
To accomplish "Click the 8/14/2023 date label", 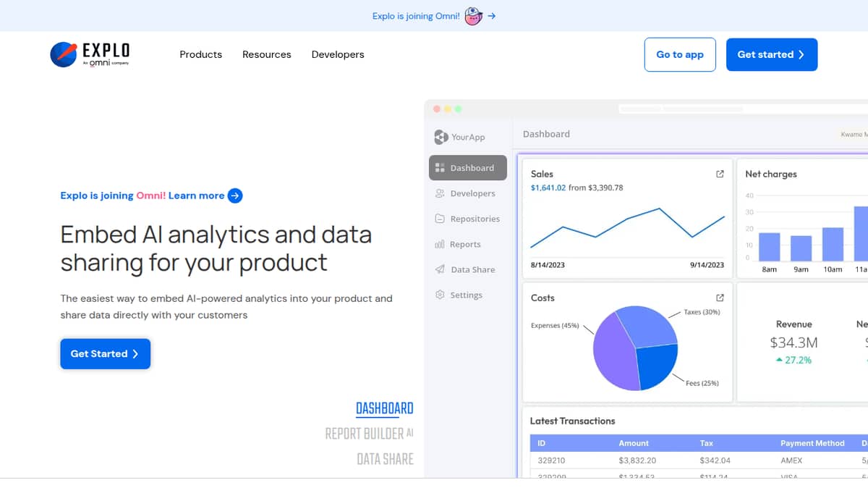I will pyautogui.click(x=548, y=265).
